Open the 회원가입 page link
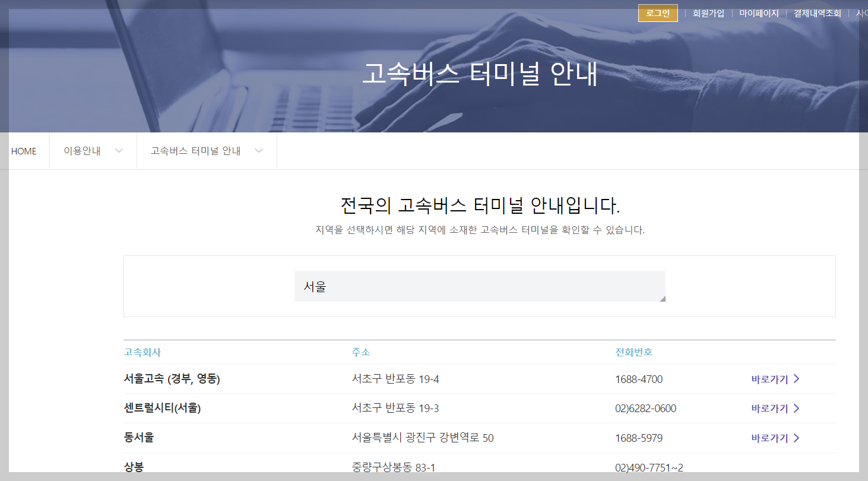Screen dimensions: 868x481 (708, 12)
